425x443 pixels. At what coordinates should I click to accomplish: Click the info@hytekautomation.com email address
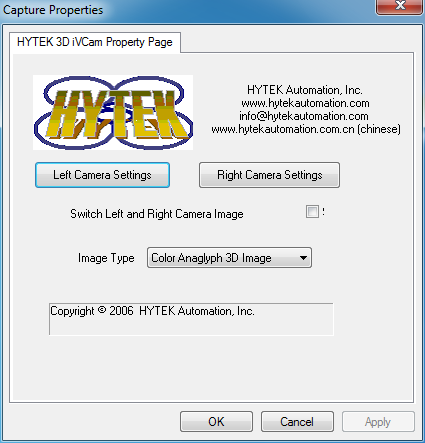304,116
